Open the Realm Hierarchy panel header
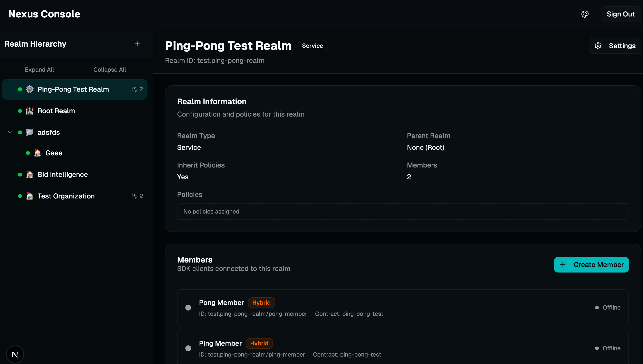This screenshot has height=364, width=643. click(35, 44)
